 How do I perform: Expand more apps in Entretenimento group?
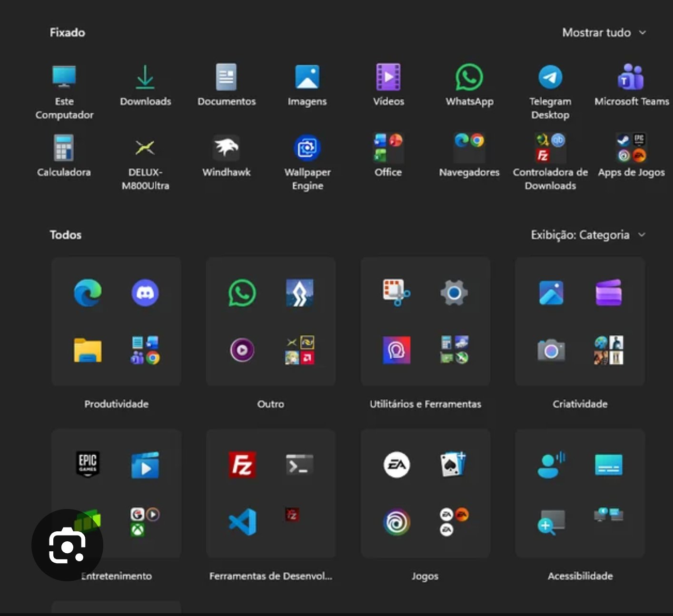pyautogui.click(x=145, y=522)
